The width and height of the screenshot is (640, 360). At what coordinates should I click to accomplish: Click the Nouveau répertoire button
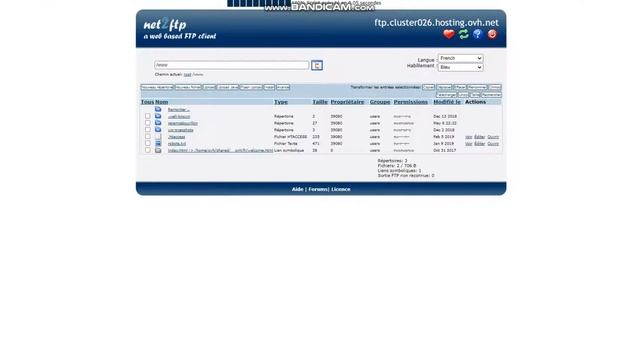[x=157, y=87]
